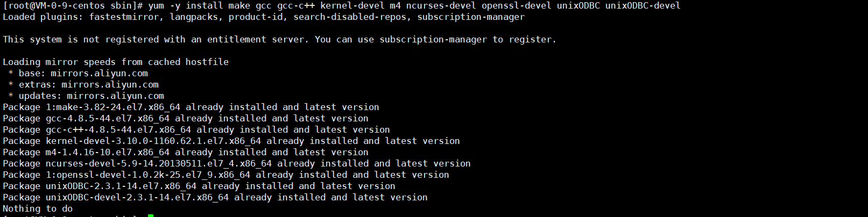Select the m4-1.4.16-10 package line
This screenshot has height=217, width=868.
[186, 152]
